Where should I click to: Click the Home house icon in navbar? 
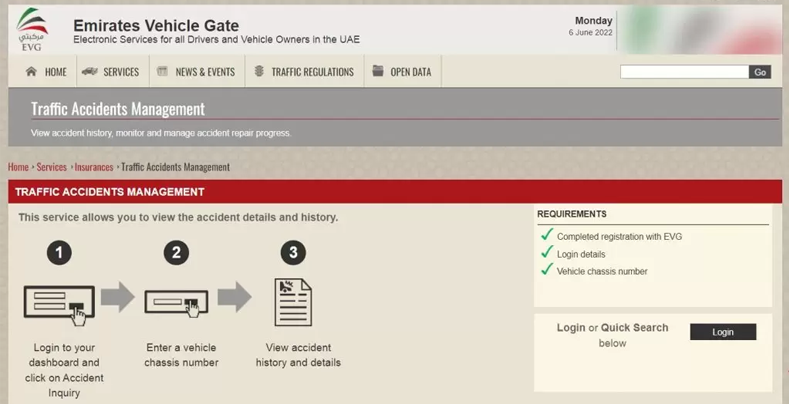tap(31, 72)
